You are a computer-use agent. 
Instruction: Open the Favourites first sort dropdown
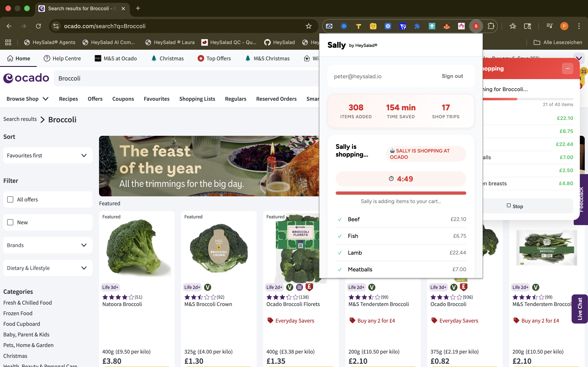(x=47, y=155)
